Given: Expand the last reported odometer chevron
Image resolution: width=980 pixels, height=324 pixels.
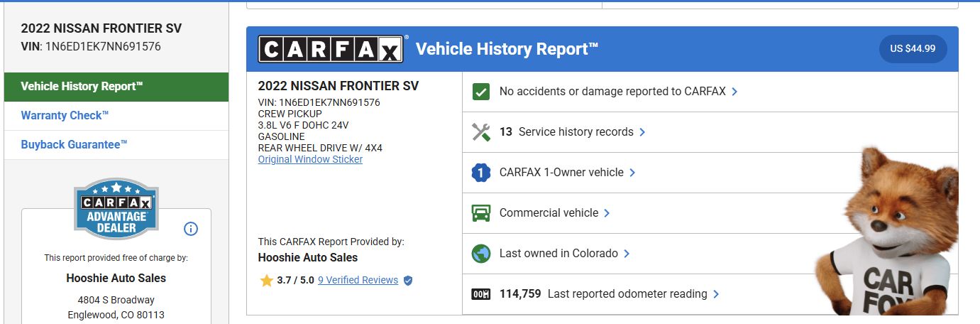Looking at the screenshot, I should [x=716, y=294].
